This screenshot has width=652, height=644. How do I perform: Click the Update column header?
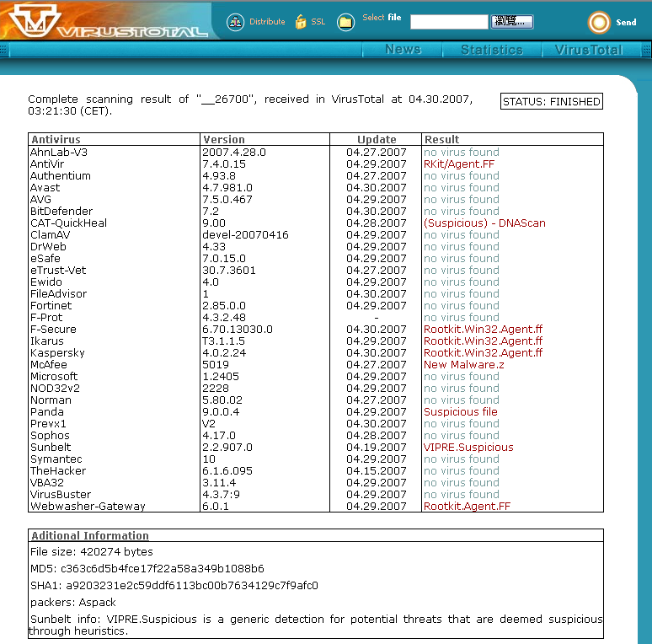[377, 139]
